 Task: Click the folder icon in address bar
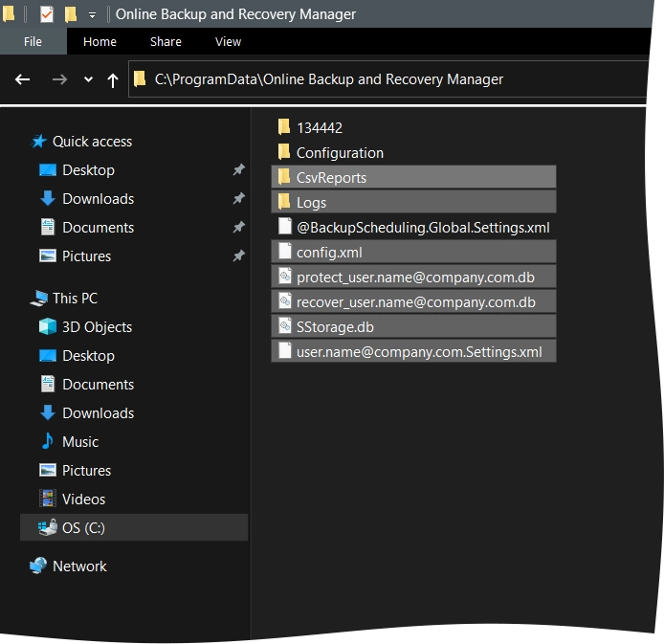[140, 78]
